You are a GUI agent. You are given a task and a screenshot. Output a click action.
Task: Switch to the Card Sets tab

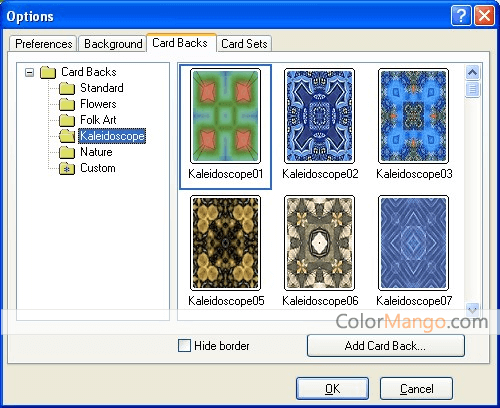(244, 44)
